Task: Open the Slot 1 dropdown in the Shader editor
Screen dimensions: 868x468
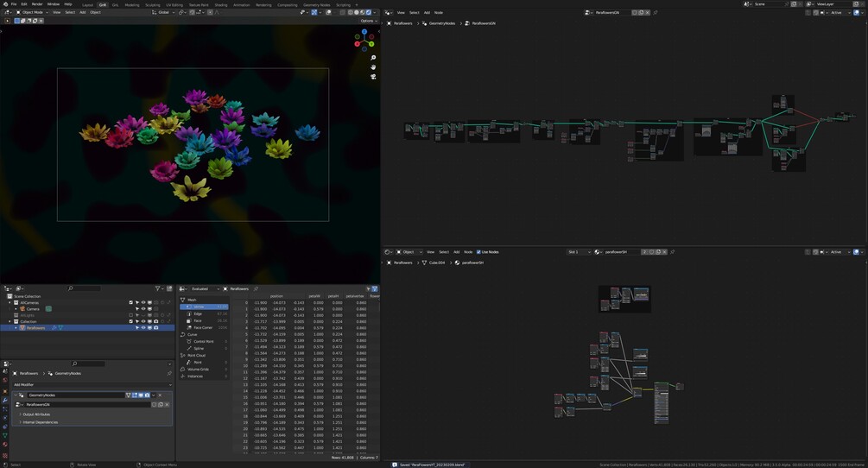Action: click(579, 252)
